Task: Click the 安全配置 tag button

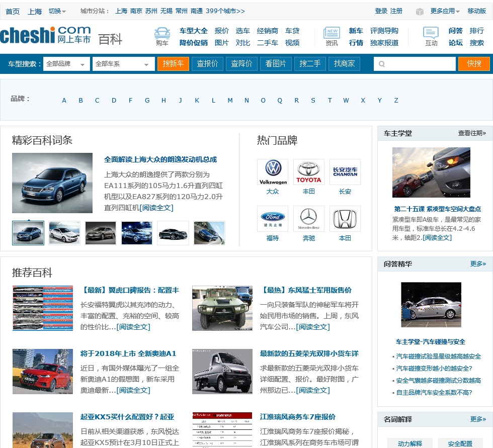Action: [x=460, y=443]
